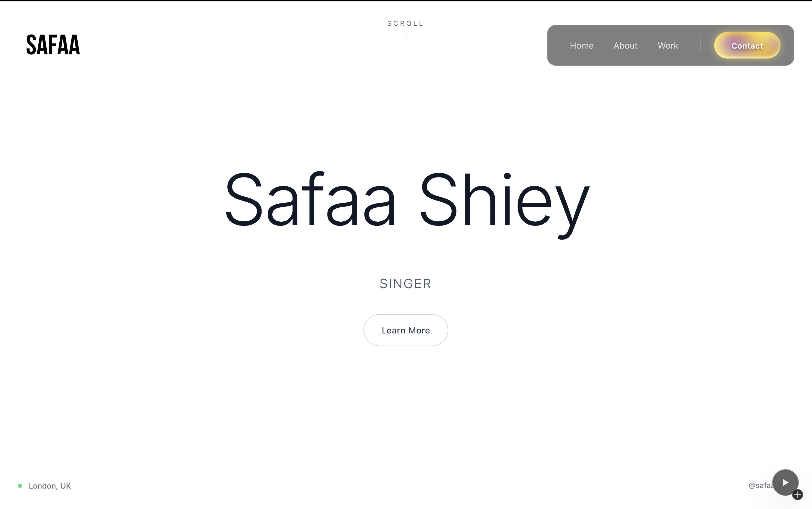Open the About navigation item
Image resolution: width=812 pixels, height=509 pixels.
(625, 45)
